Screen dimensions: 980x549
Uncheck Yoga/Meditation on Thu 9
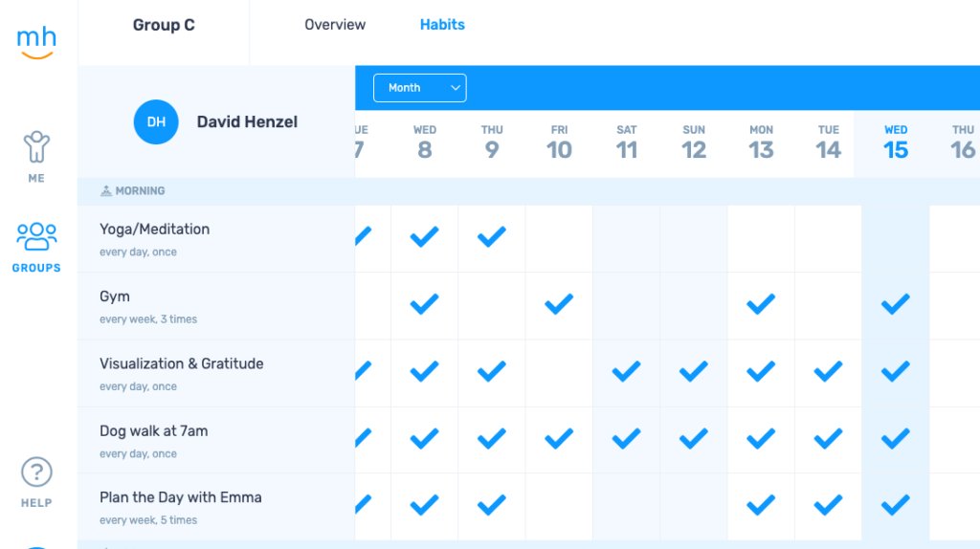tap(492, 237)
